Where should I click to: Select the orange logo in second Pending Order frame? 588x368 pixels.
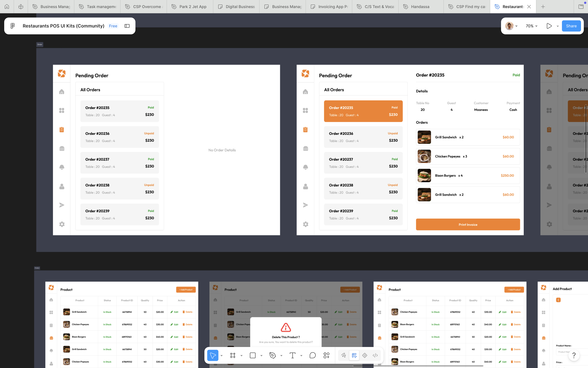pyautogui.click(x=305, y=73)
